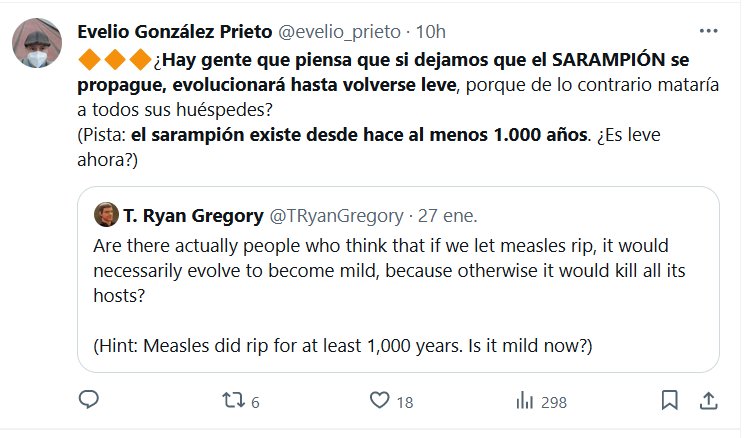756x438 pixels.
Task: Like the tweet with the heart icon
Action: click(x=379, y=401)
